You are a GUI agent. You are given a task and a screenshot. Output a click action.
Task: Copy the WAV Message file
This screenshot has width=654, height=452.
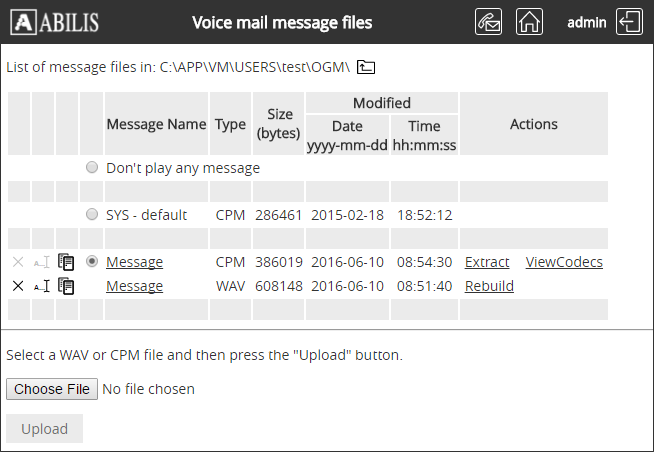[x=67, y=286]
